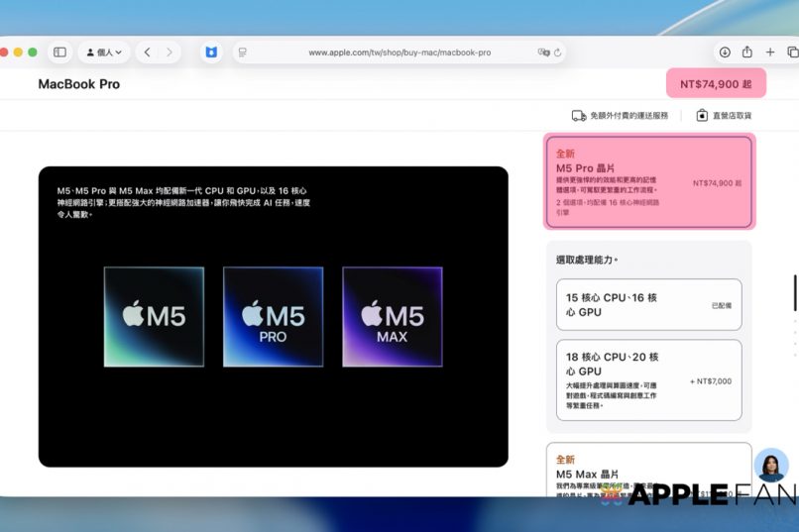Open the 個人 profile dropdown
The image size is (799, 532).
pos(104,53)
